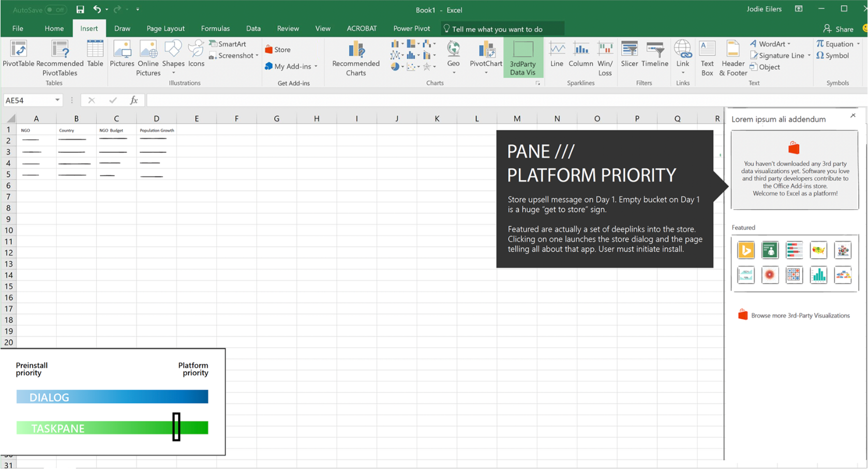Image resolution: width=868 pixels, height=470 pixels.
Task: Insert Pictures from this device
Action: click(122, 54)
